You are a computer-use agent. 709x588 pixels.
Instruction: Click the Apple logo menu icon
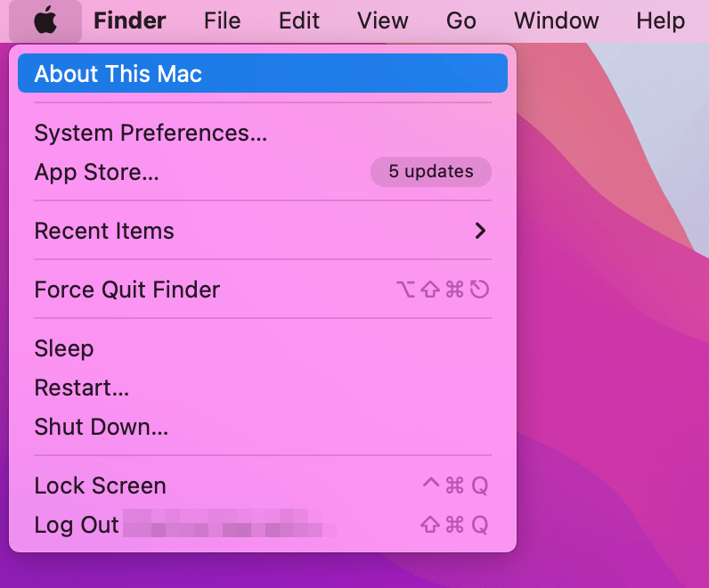point(45,21)
